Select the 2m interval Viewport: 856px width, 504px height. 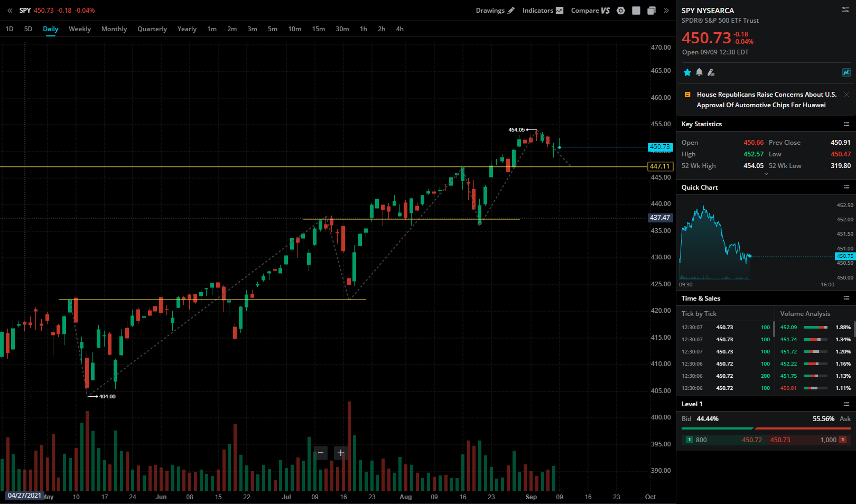pos(232,29)
